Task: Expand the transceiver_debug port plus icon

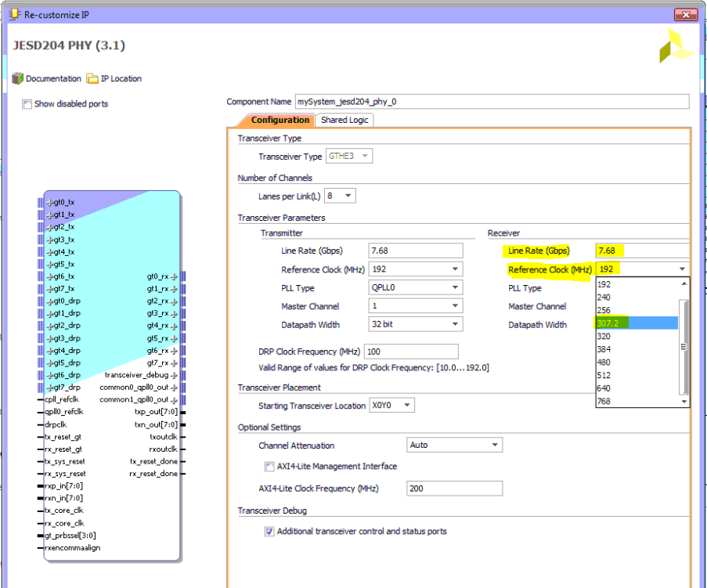Action: pos(174,375)
